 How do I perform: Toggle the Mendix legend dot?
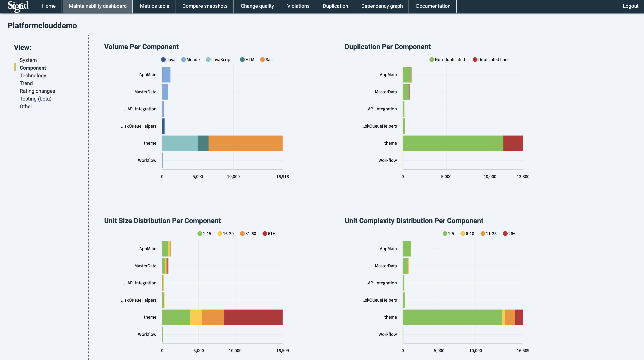[183, 60]
